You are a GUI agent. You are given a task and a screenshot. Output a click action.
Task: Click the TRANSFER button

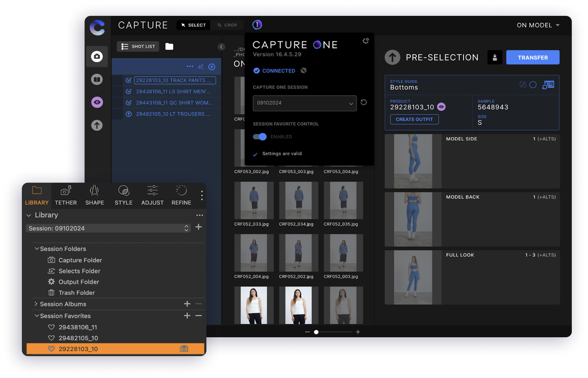point(533,57)
